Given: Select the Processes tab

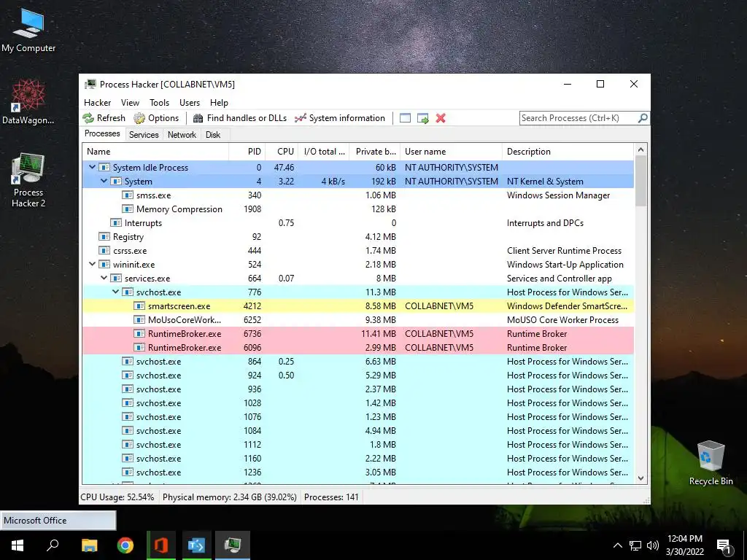Looking at the screenshot, I should click(x=102, y=133).
